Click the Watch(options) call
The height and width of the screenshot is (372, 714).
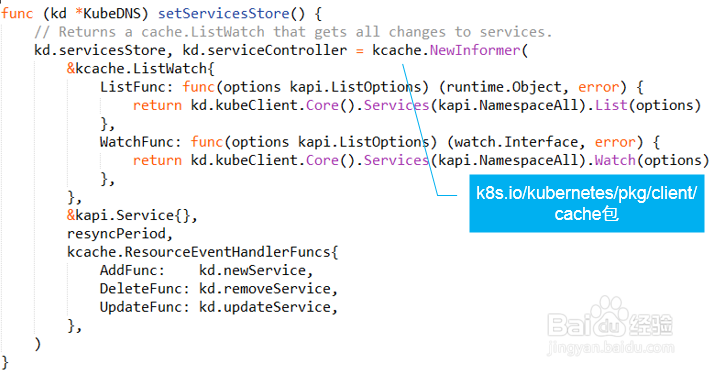coord(652,160)
